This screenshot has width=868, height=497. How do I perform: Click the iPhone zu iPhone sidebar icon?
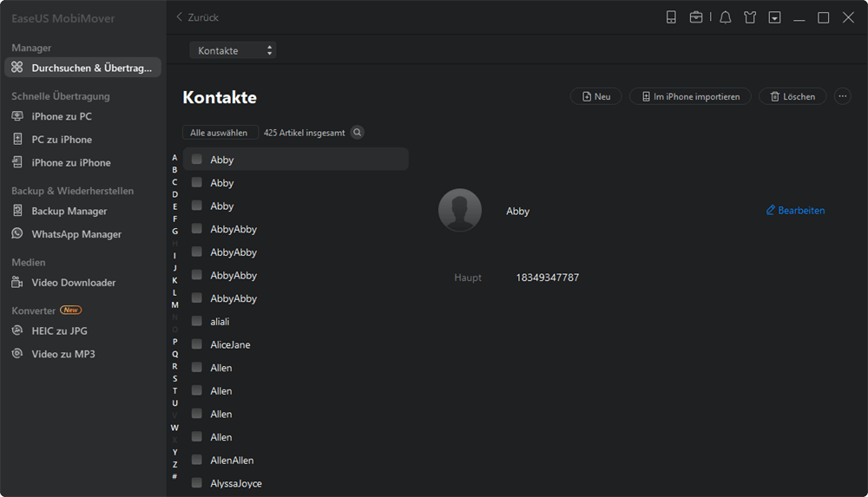coord(17,162)
